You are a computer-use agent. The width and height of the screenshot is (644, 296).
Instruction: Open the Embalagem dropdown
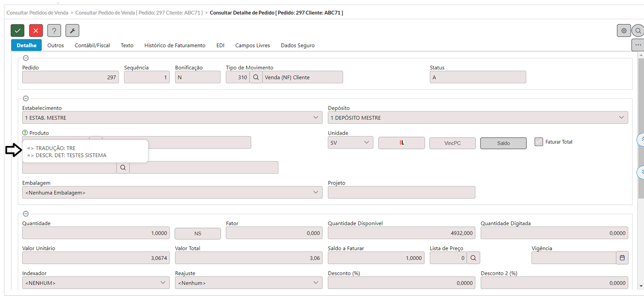pyautogui.click(x=172, y=192)
